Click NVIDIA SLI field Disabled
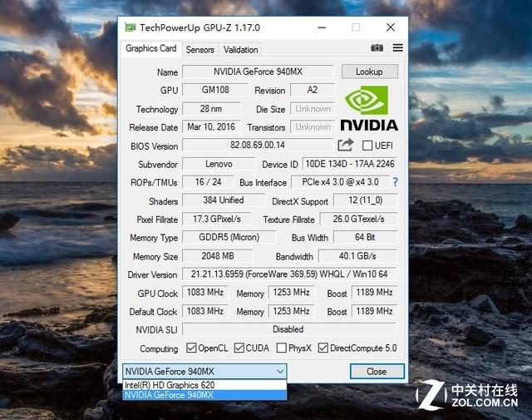The width and height of the screenshot is (532, 420). tap(289, 329)
